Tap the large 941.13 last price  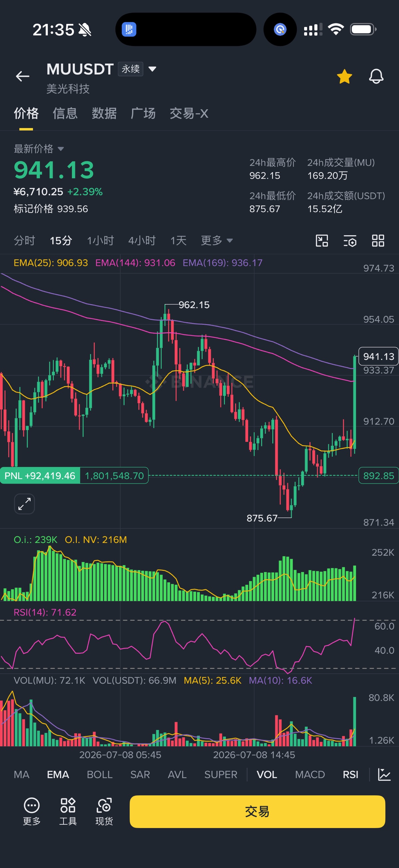pos(54,170)
